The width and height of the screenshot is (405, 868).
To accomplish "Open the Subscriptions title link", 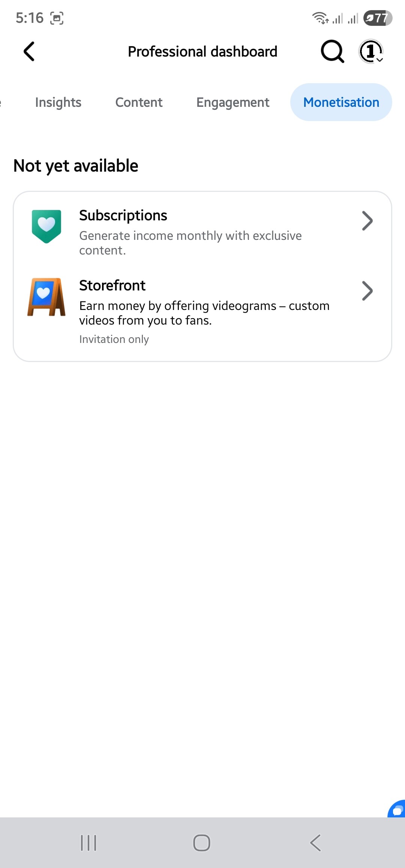I will tap(123, 216).
